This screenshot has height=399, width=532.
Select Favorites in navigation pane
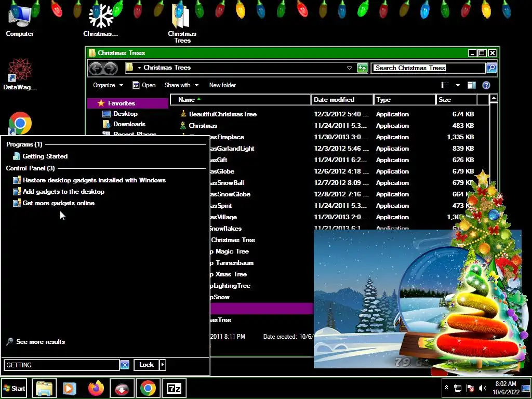click(x=128, y=103)
